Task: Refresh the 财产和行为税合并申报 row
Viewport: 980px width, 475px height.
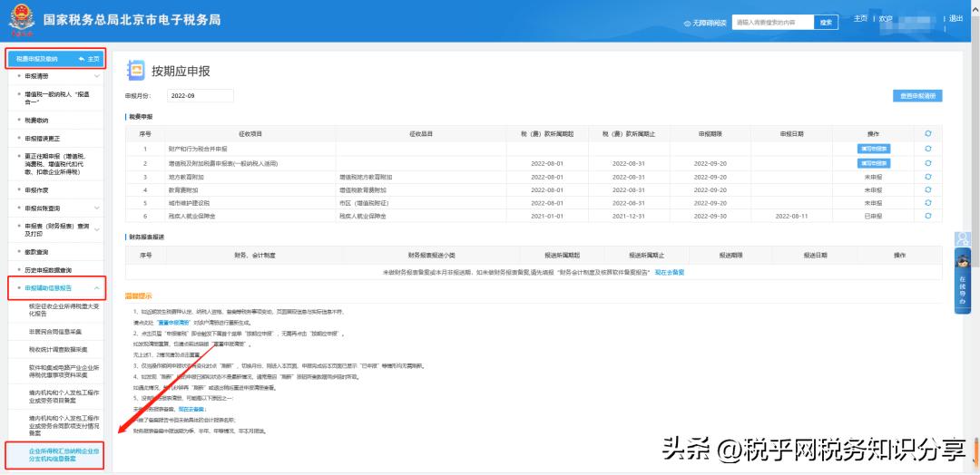Action: [927, 149]
